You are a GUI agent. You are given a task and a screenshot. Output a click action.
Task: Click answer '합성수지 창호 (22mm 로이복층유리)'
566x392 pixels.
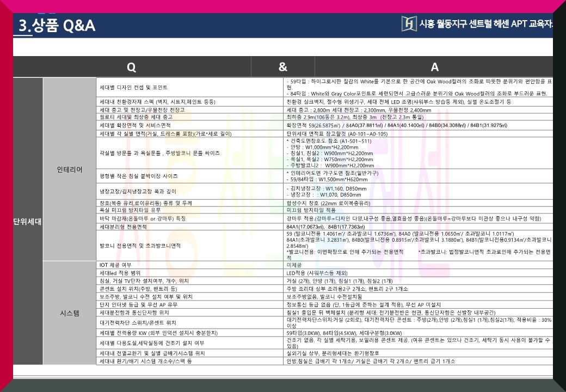(x=328, y=203)
